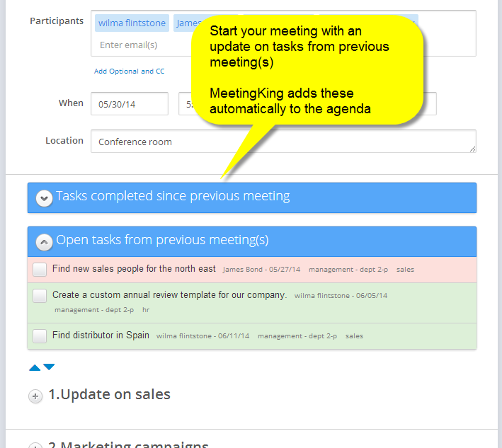Open the Find distributor in Spain task text
502x448 pixels.
pos(101,335)
